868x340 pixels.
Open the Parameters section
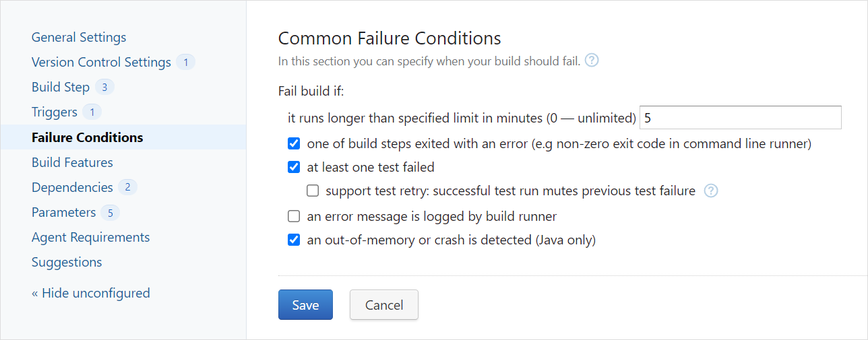[64, 212]
